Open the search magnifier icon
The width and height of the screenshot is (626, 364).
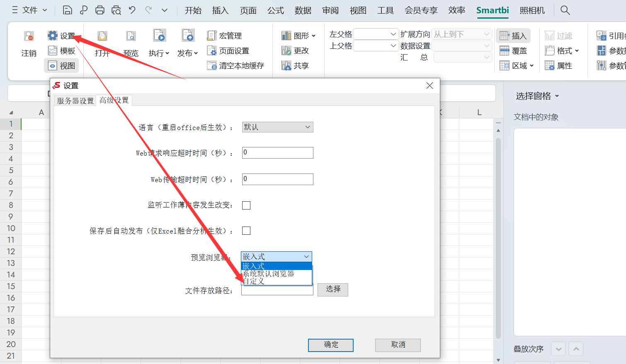(x=565, y=10)
